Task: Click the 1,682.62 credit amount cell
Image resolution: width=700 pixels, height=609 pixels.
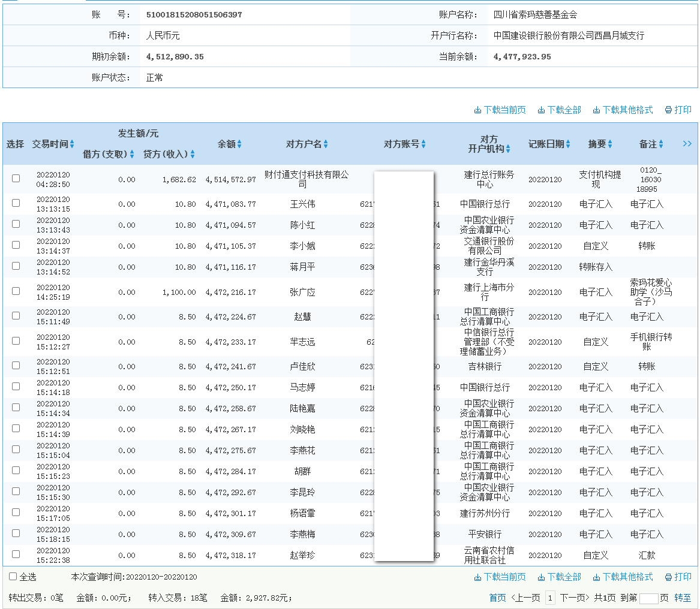Action: pyautogui.click(x=179, y=179)
